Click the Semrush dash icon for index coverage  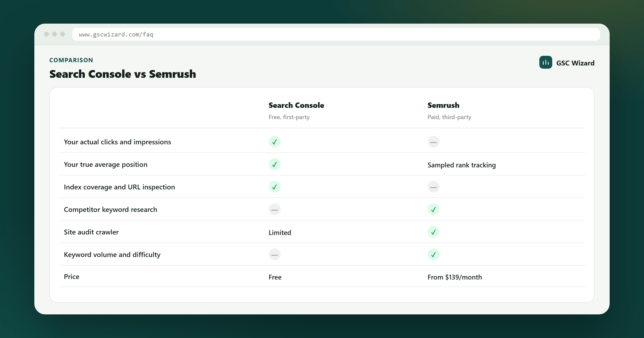[x=433, y=187]
